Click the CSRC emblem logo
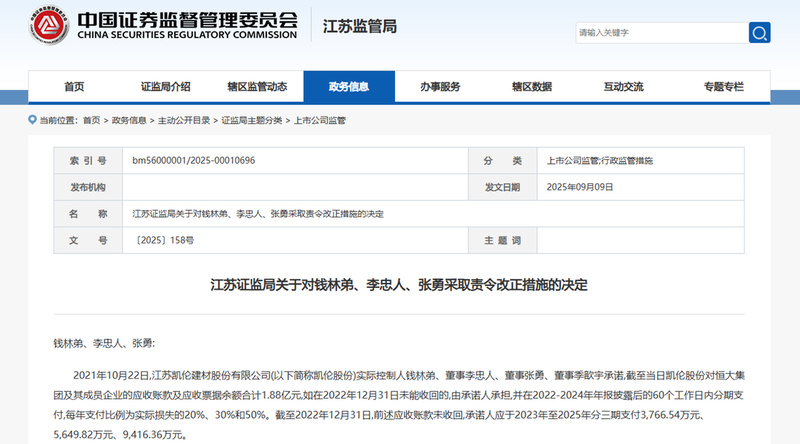800x444 pixels. (x=48, y=25)
